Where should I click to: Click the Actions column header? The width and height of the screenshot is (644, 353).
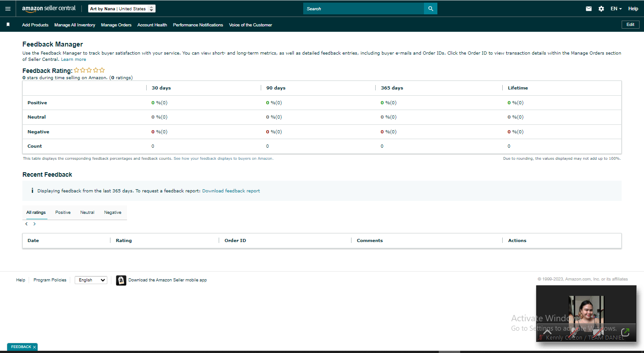(517, 241)
